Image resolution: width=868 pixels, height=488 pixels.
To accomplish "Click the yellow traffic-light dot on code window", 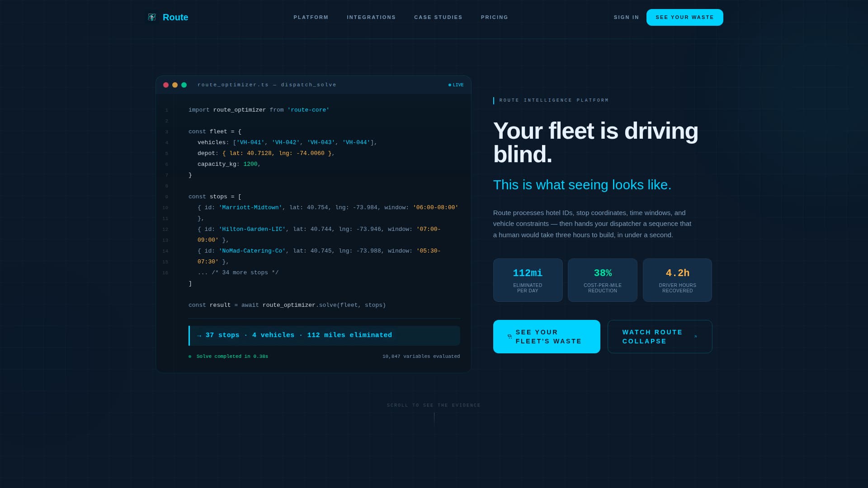I will pos(175,85).
